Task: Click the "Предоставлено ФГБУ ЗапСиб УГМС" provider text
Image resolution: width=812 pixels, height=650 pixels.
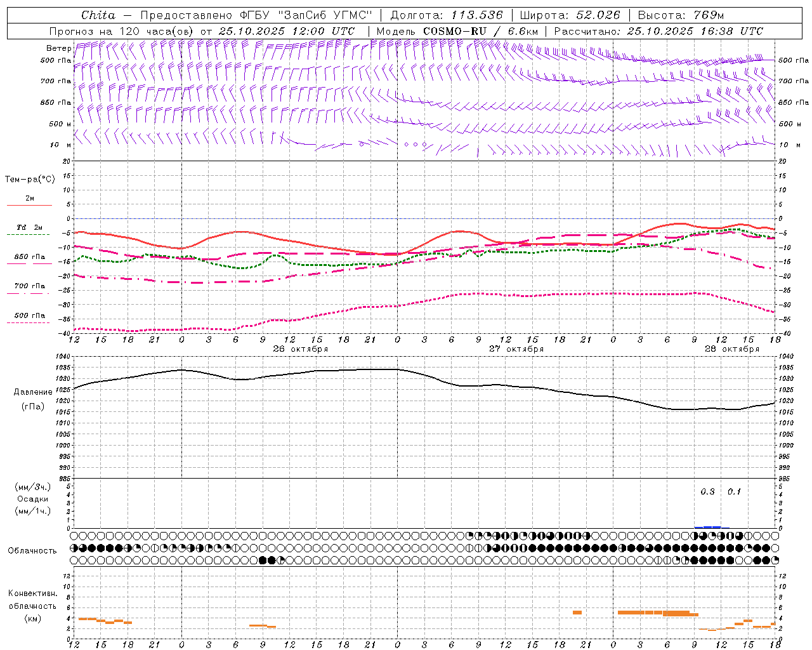Action: [256, 15]
